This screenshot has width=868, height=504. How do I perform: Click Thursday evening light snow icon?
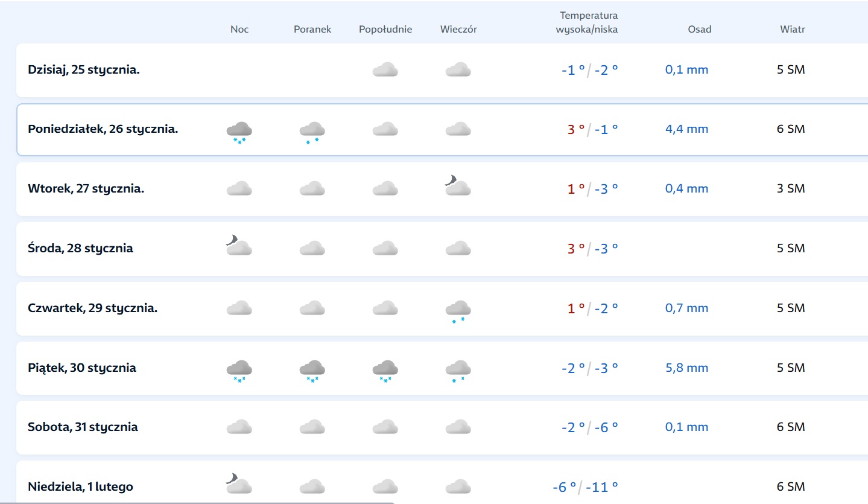click(x=458, y=310)
